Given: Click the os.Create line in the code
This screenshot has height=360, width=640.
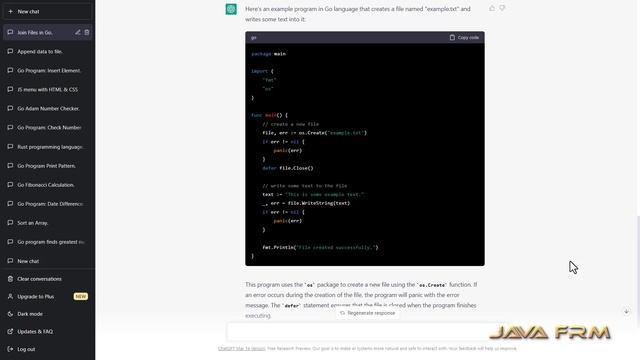Looking at the screenshot, I should click(314, 133).
